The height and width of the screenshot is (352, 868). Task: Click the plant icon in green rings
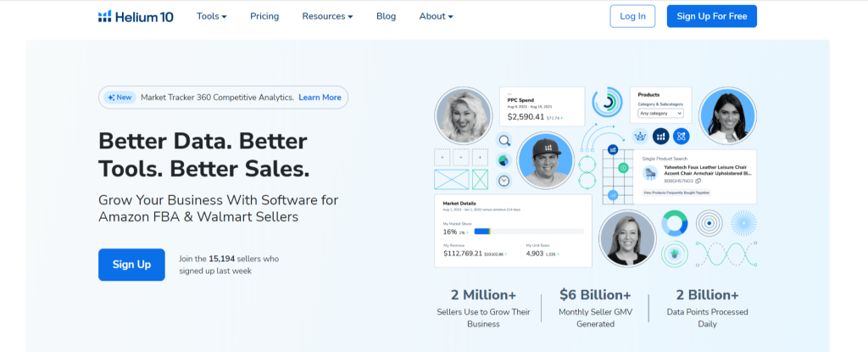pyautogui.click(x=674, y=255)
